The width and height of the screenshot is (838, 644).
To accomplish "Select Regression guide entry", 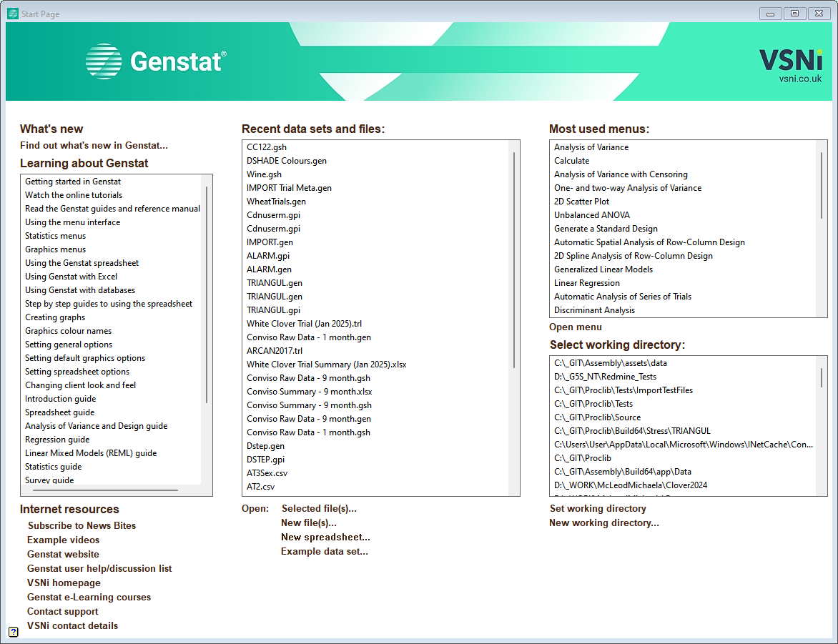I will 57,440.
